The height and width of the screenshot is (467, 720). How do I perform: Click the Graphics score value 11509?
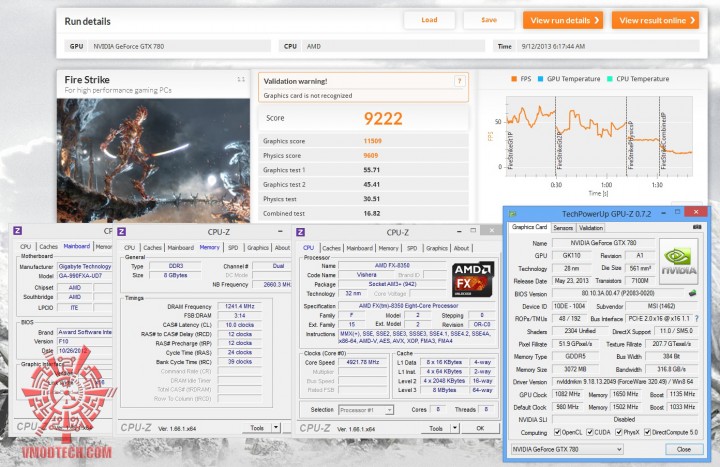[x=372, y=141]
